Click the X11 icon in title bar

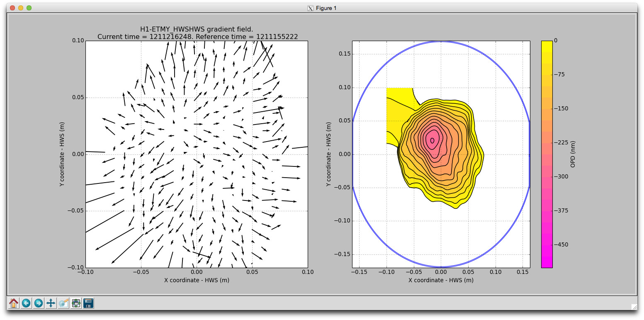[310, 8]
